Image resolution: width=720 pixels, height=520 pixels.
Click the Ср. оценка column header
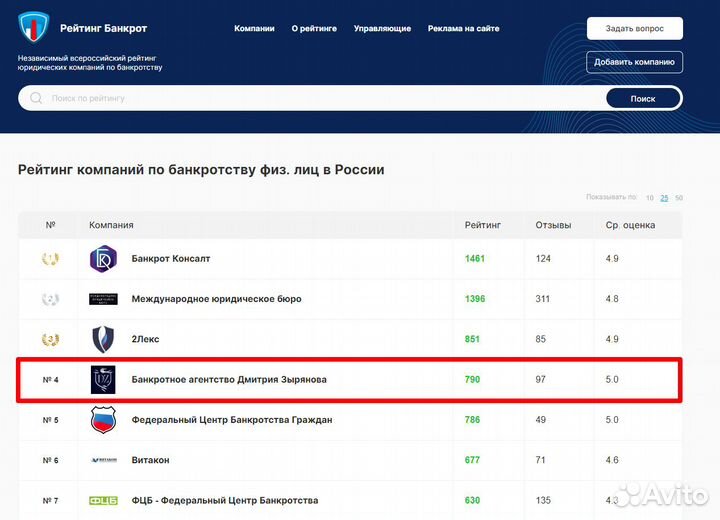(x=630, y=225)
